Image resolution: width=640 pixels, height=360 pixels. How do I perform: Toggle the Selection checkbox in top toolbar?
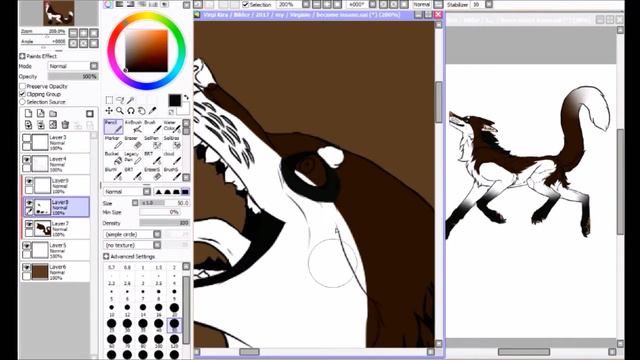point(246,4)
